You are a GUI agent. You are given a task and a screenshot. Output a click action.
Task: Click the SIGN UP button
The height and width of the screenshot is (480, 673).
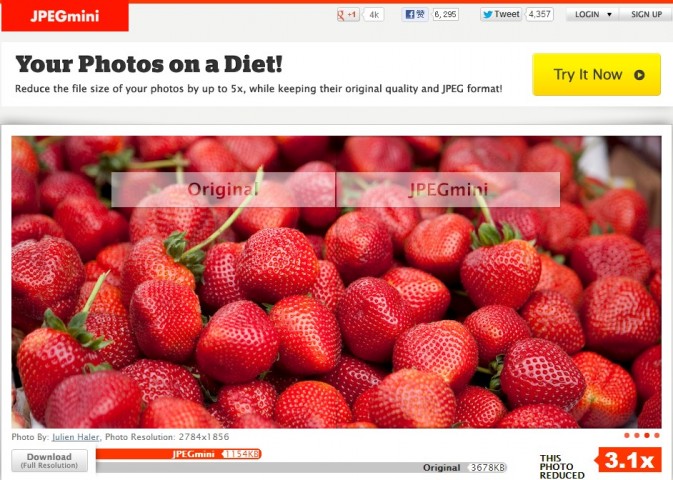pyautogui.click(x=646, y=14)
